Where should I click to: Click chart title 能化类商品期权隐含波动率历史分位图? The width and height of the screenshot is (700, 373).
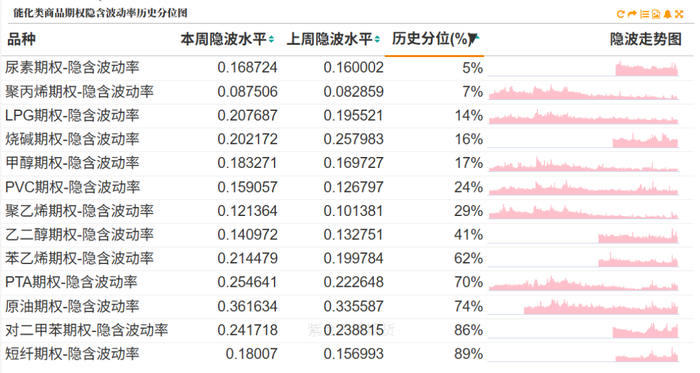click(100, 13)
